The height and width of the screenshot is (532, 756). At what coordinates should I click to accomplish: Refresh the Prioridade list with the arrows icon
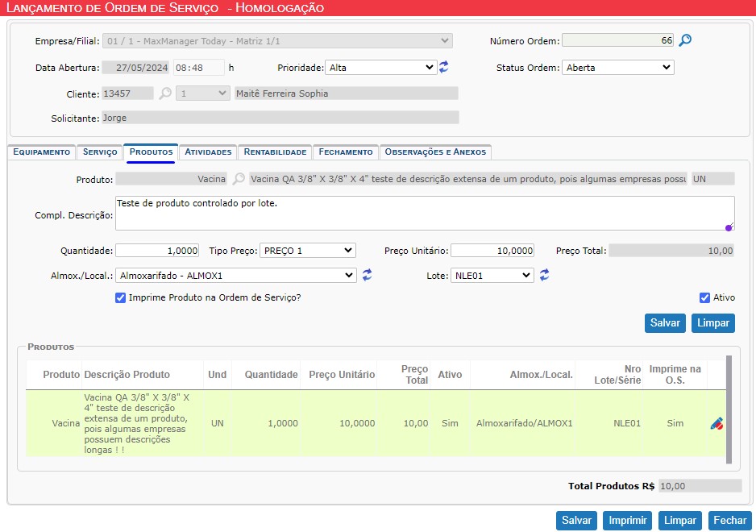443,67
